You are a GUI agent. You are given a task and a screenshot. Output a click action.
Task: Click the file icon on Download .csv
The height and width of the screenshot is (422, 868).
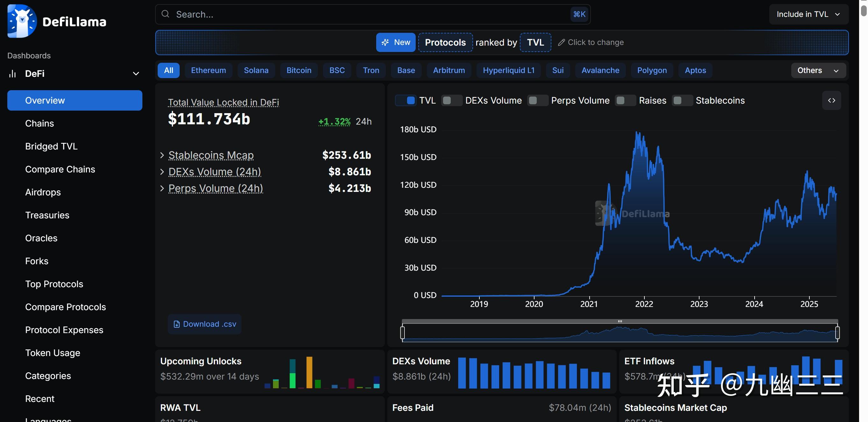click(176, 324)
